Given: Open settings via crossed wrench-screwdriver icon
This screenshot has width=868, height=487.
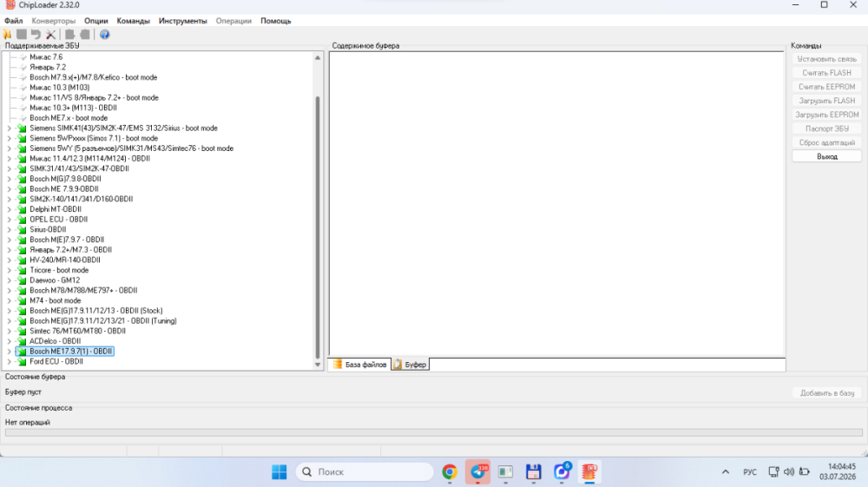Looking at the screenshot, I should (51, 35).
